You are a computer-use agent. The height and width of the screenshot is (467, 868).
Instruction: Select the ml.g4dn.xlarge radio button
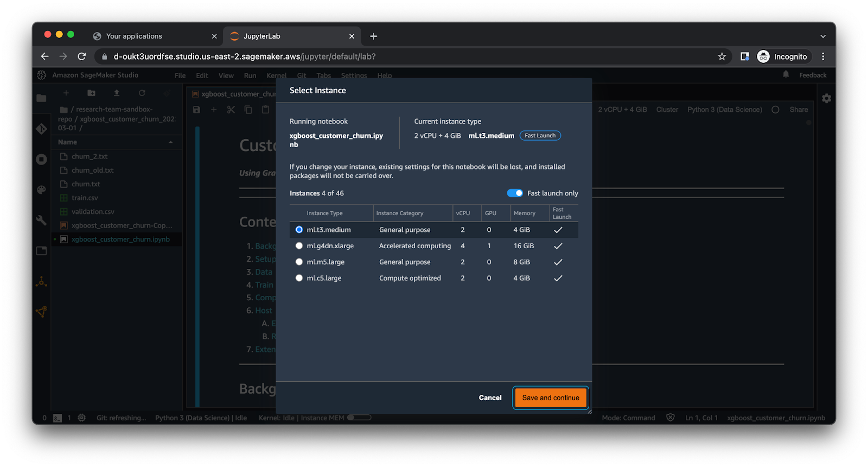coord(299,246)
